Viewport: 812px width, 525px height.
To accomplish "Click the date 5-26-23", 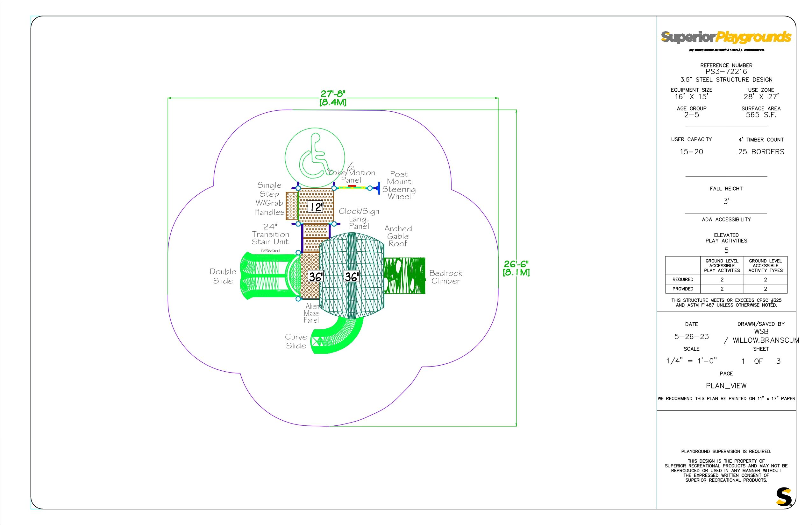I will click(x=692, y=337).
